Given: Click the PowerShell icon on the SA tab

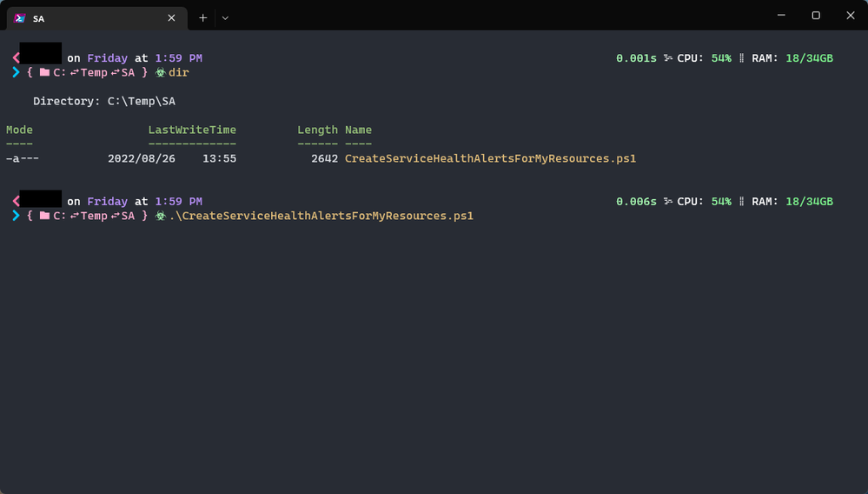Looking at the screenshot, I should pos(20,17).
